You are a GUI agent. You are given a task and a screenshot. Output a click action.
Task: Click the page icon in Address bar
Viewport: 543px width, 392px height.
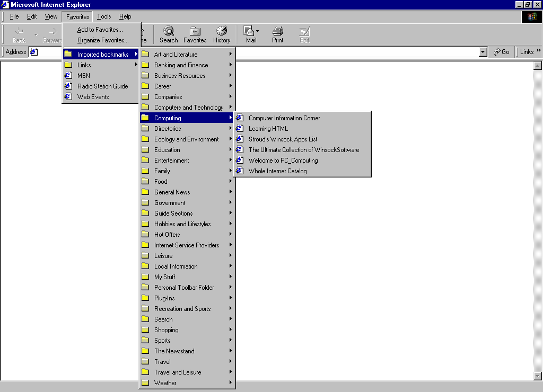[33, 52]
